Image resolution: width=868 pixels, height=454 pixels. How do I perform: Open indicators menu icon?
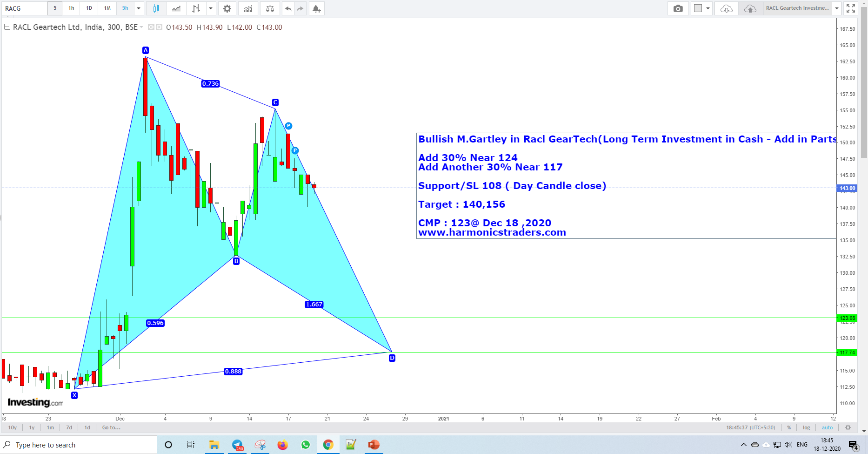(x=248, y=8)
